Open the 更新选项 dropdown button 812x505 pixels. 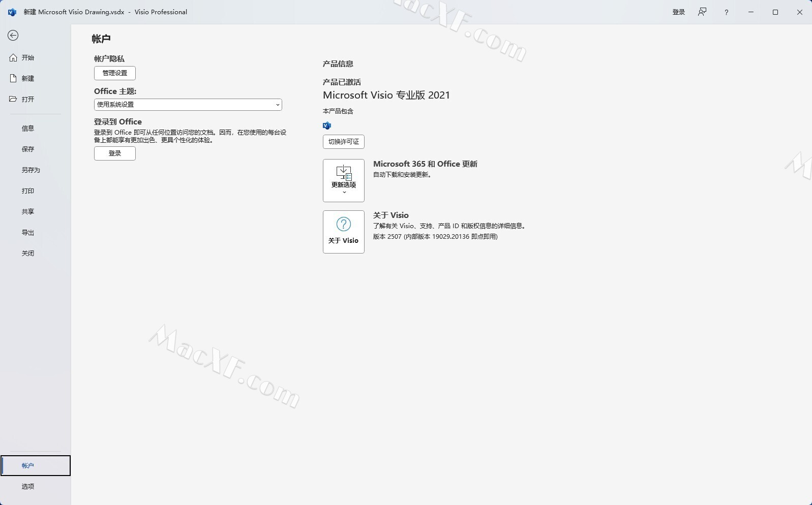point(344,180)
